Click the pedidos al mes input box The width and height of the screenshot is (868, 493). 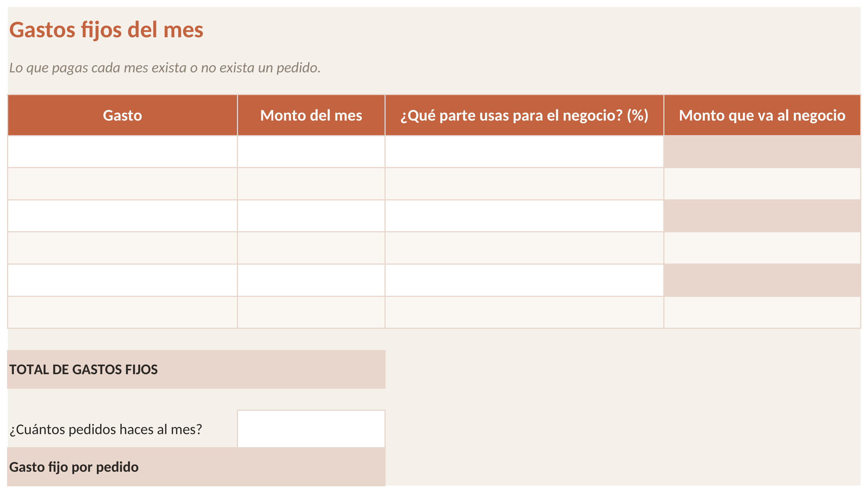point(311,429)
